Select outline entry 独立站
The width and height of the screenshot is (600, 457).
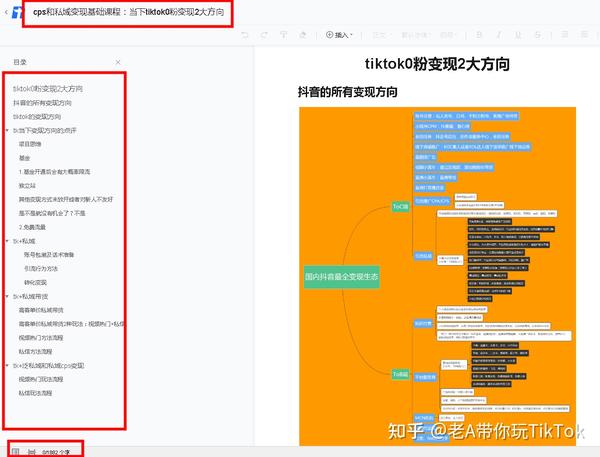pos(27,186)
